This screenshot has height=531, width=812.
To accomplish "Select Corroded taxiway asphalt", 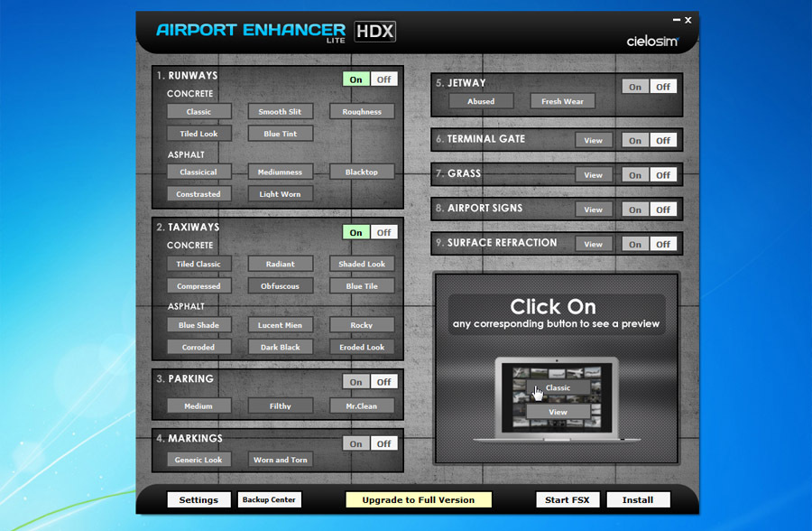I will click(x=198, y=348).
